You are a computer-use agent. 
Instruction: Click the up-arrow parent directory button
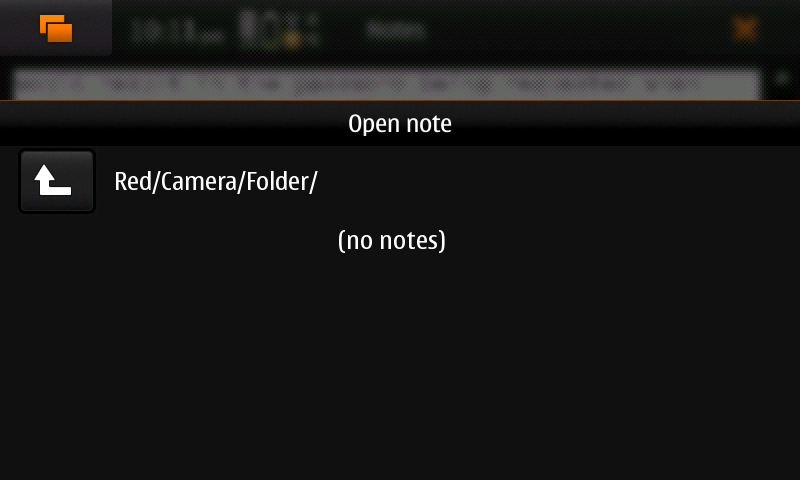[57, 181]
